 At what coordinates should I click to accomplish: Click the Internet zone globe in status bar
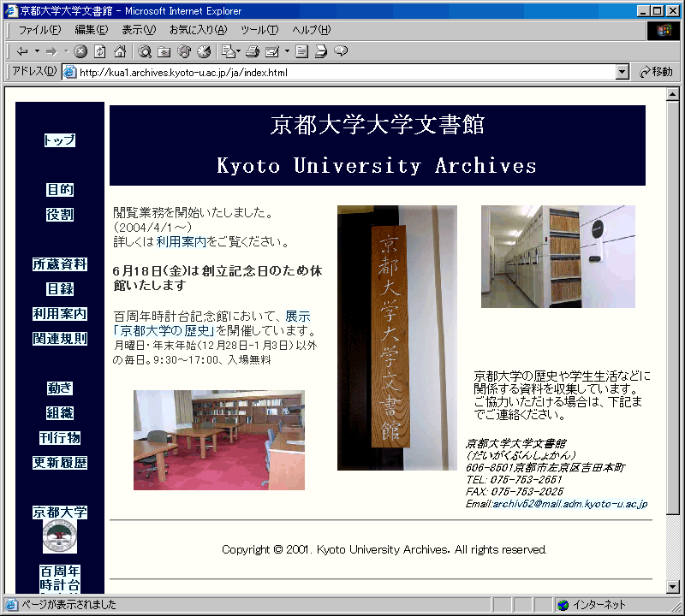pos(563,605)
